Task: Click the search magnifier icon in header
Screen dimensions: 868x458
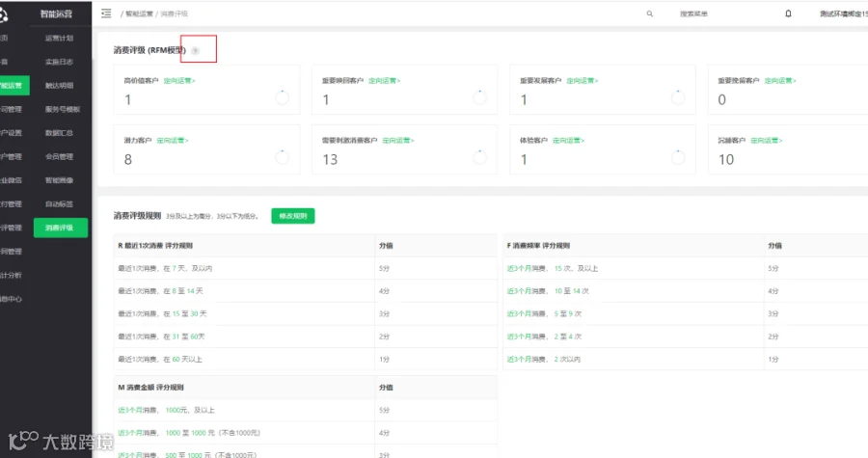Action: (x=650, y=13)
